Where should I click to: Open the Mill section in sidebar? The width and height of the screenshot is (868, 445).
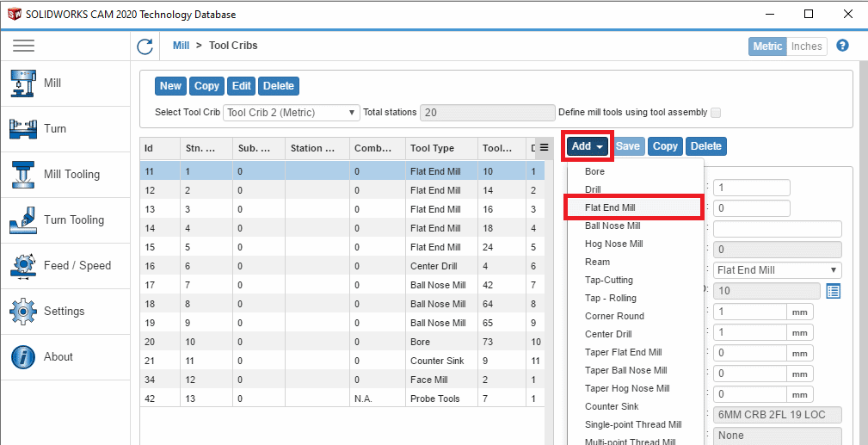click(x=65, y=83)
